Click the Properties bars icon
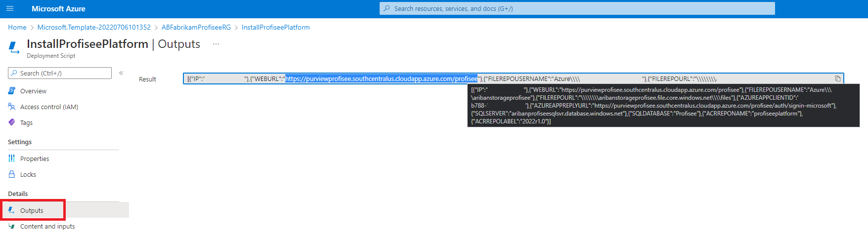This screenshot has height=236, width=868. [x=12, y=158]
